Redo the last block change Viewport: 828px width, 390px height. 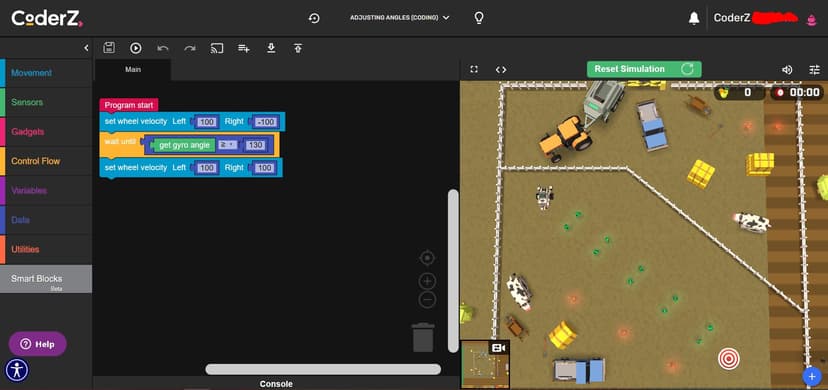pos(190,49)
